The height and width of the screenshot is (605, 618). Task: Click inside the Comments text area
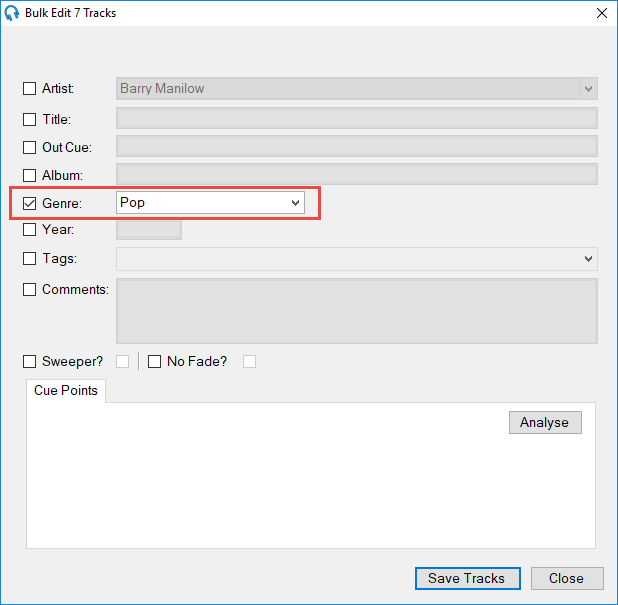coord(357,311)
